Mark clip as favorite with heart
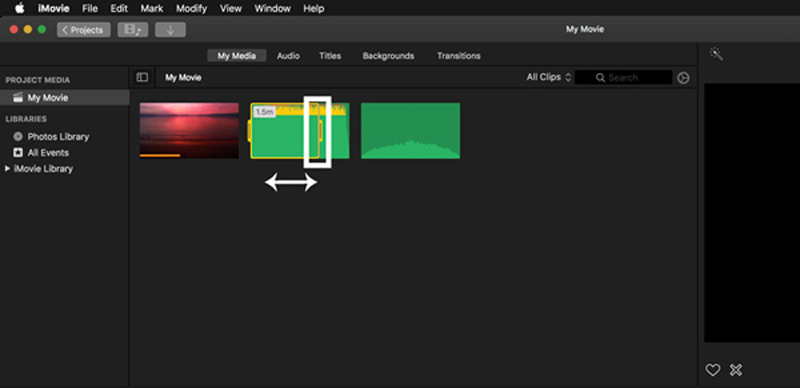The width and height of the screenshot is (800, 388). [713, 370]
